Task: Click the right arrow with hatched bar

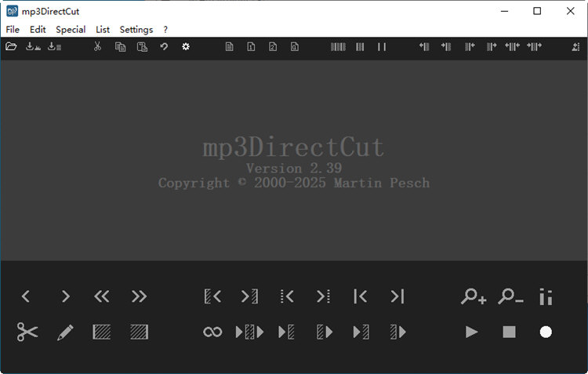Action: pos(249,296)
